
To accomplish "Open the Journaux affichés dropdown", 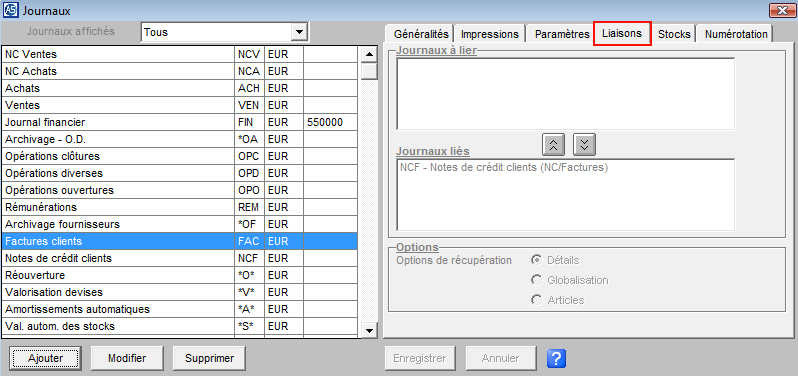I will [300, 32].
